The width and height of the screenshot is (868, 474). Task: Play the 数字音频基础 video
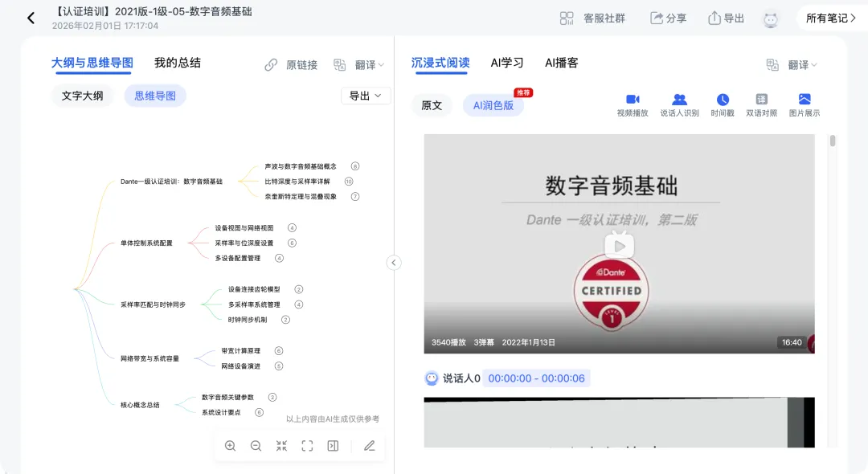point(619,246)
